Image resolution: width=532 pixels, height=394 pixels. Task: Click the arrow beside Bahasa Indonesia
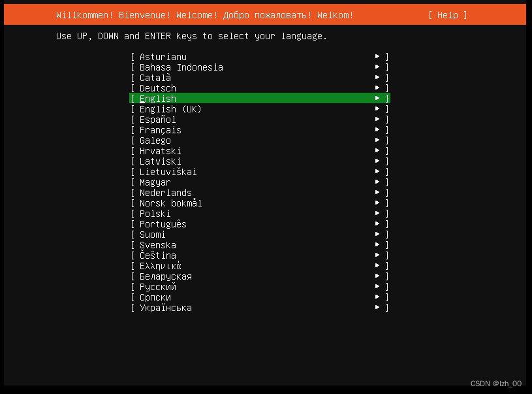tap(377, 67)
